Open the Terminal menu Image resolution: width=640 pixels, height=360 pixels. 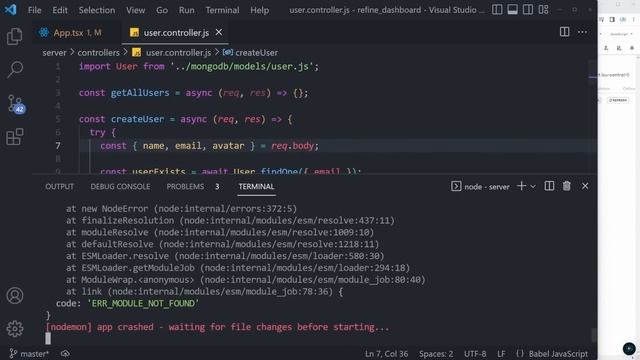click(x=222, y=10)
